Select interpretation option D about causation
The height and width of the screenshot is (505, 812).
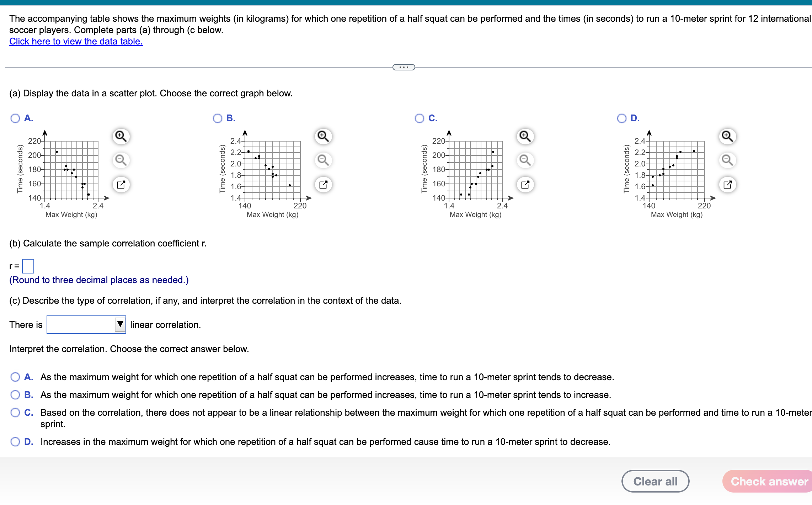pyautogui.click(x=15, y=441)
